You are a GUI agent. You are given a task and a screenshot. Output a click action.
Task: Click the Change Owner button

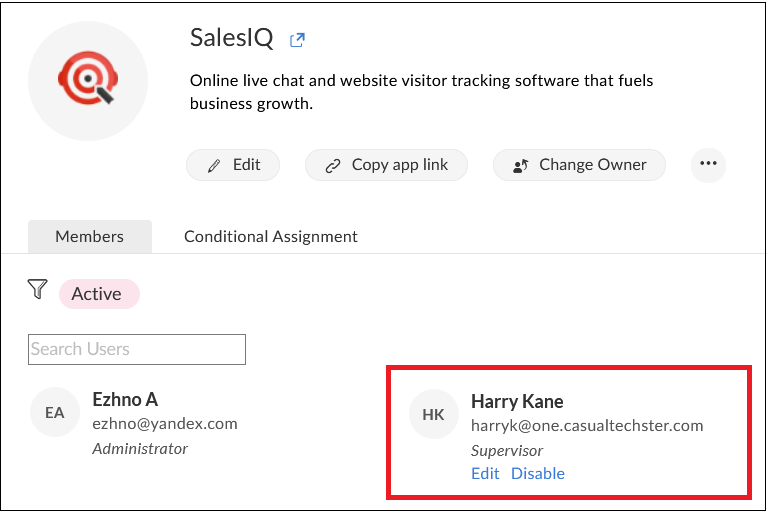579,165
